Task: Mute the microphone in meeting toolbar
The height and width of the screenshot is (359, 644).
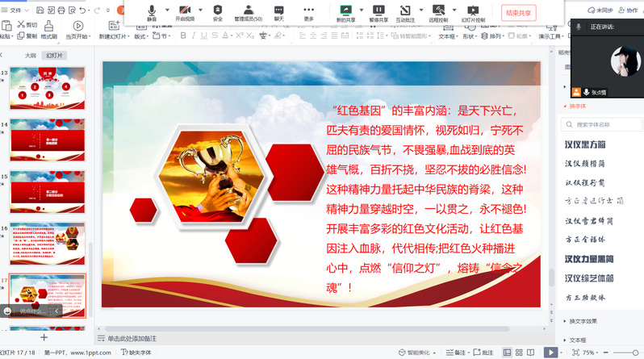Action: click(152, 13)
